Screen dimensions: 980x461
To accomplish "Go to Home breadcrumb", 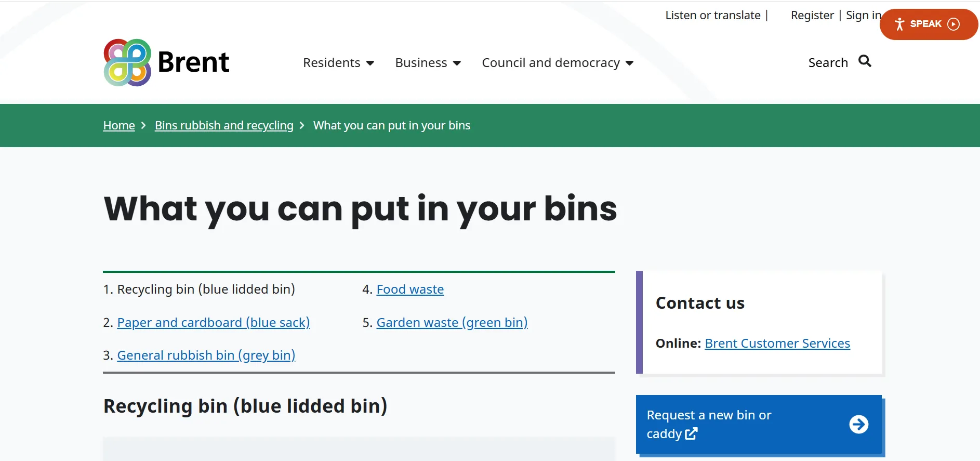I will coord(119,126).
